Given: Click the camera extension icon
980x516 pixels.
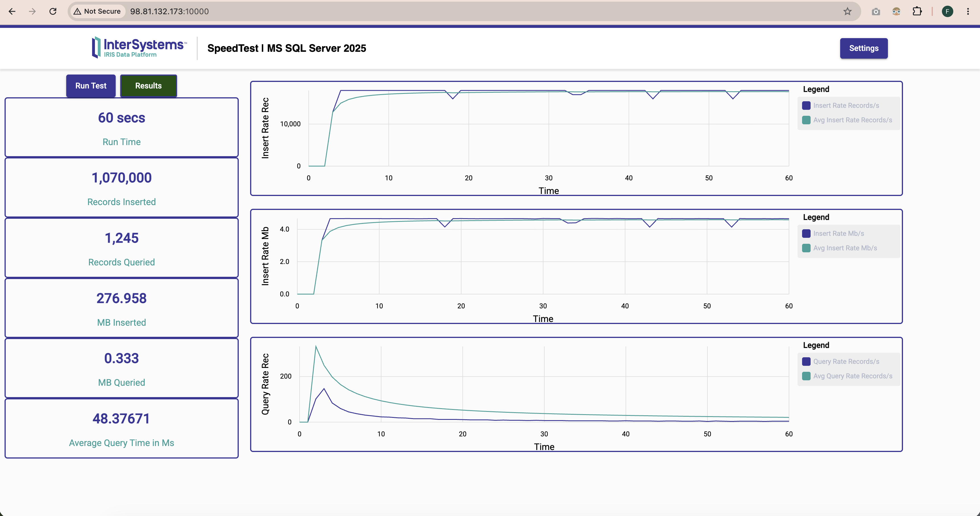Looking at the screenshot, I should tap(876, 11).
